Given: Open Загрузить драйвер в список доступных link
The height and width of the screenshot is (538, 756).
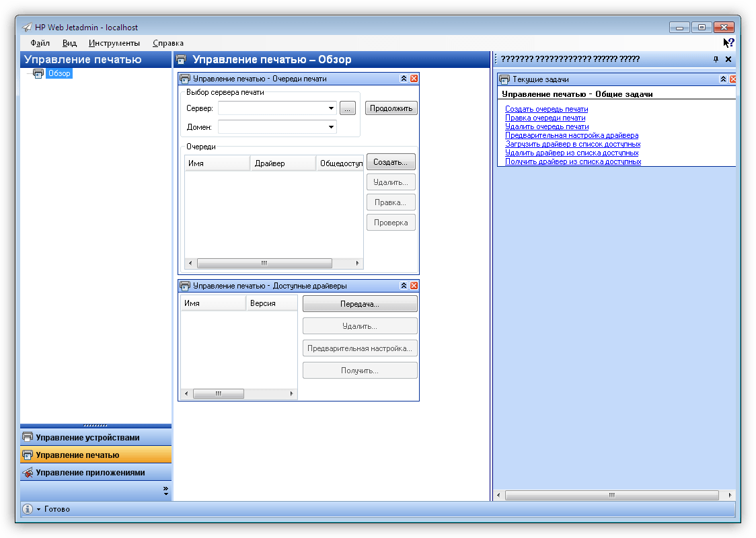Looking at the screenshot, I should 573,144.
